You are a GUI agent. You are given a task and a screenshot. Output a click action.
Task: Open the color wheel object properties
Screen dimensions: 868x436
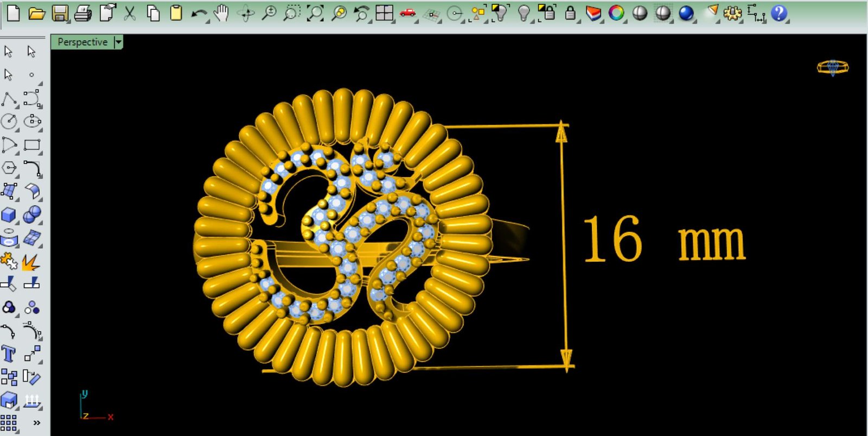click(616, 13)
